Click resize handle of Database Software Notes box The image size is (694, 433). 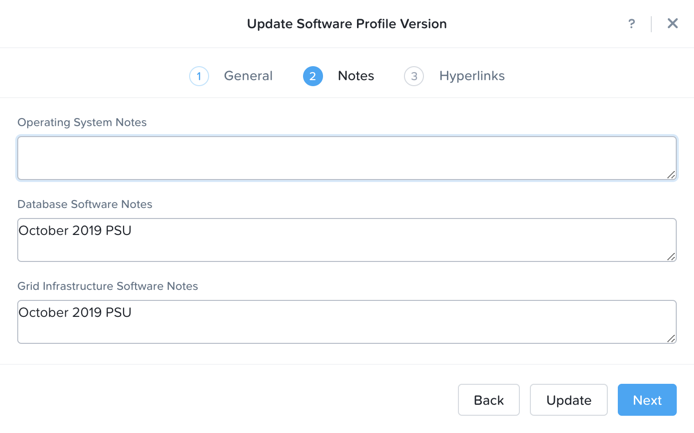pyautogui.click(x=671, y=256)
